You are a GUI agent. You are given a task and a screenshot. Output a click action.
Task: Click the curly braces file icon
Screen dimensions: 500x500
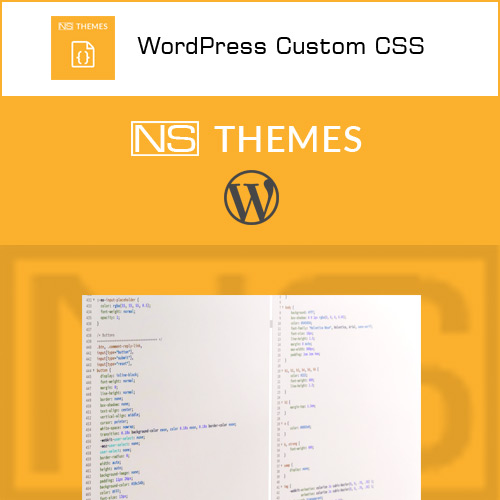tap(83, 54)
